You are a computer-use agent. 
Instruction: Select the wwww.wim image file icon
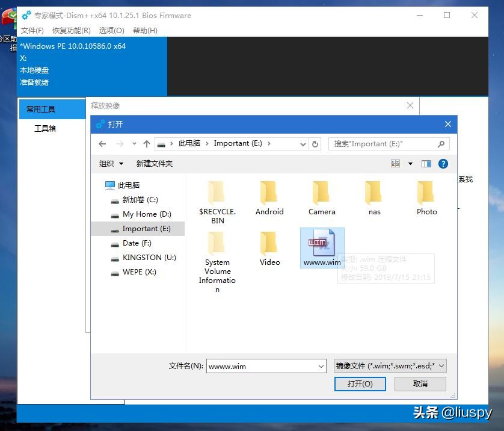click(322, 243)
